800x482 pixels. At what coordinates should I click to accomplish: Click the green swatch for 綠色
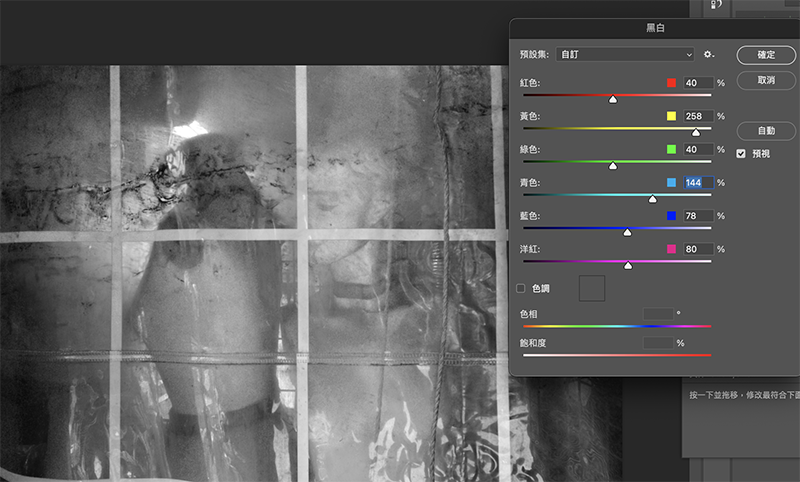[672, 149]
